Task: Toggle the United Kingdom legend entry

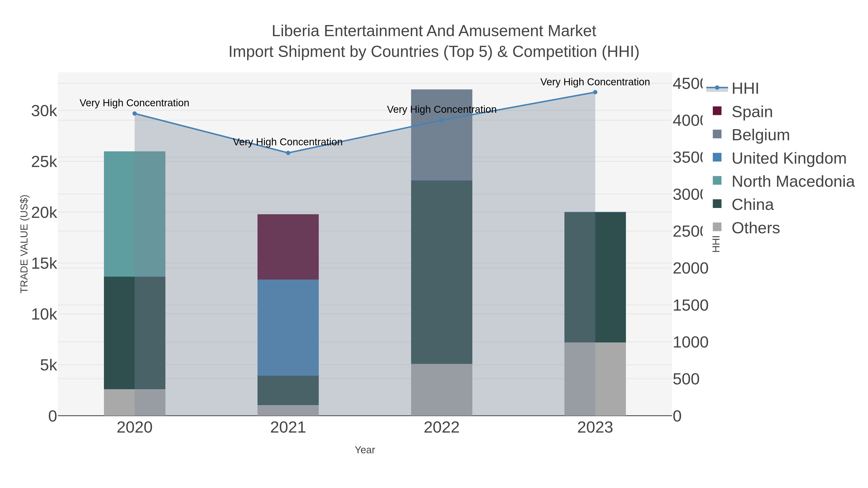Action: click(x=779, y=158)
